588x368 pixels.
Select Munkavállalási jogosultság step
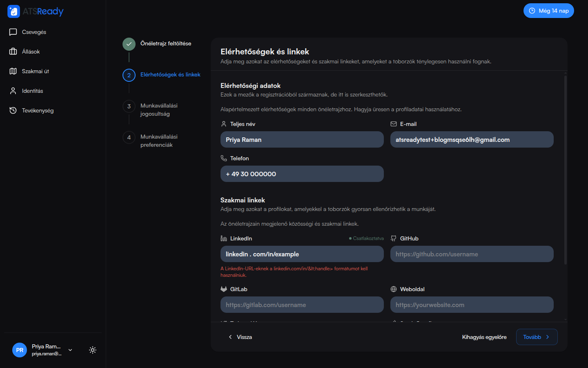[159, 110]
